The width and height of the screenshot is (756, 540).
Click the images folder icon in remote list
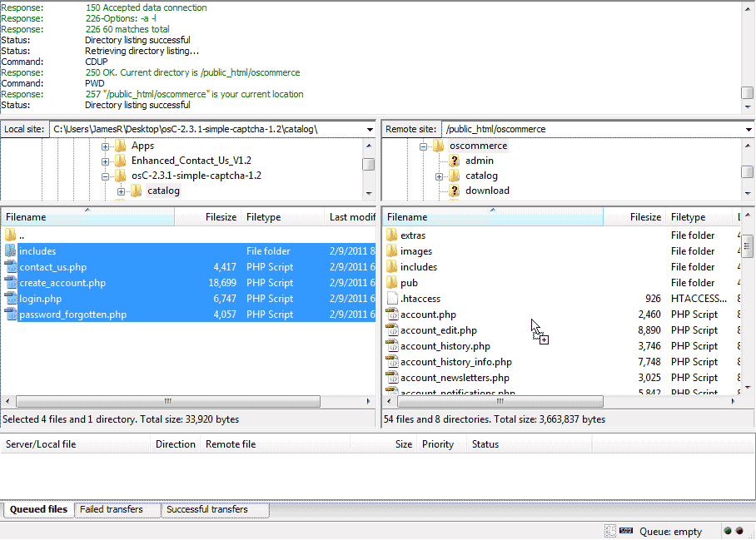tap(391, 251)
